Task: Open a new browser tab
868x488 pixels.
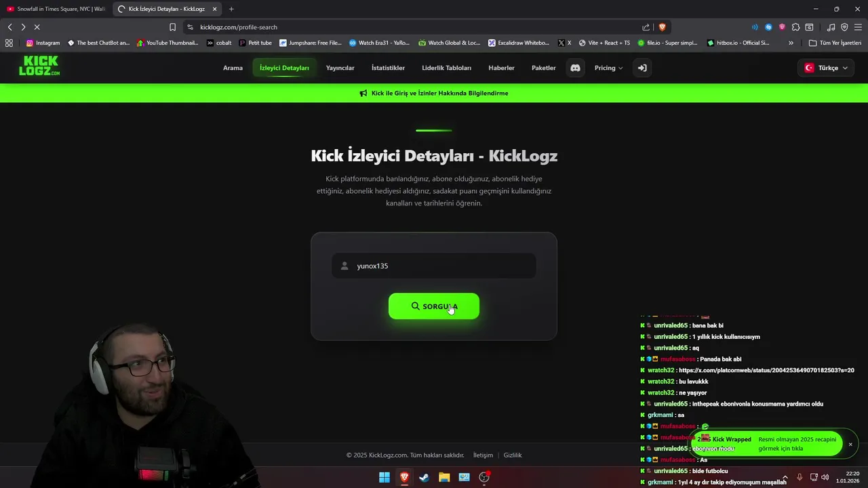Action: click(x=231, y=9)
